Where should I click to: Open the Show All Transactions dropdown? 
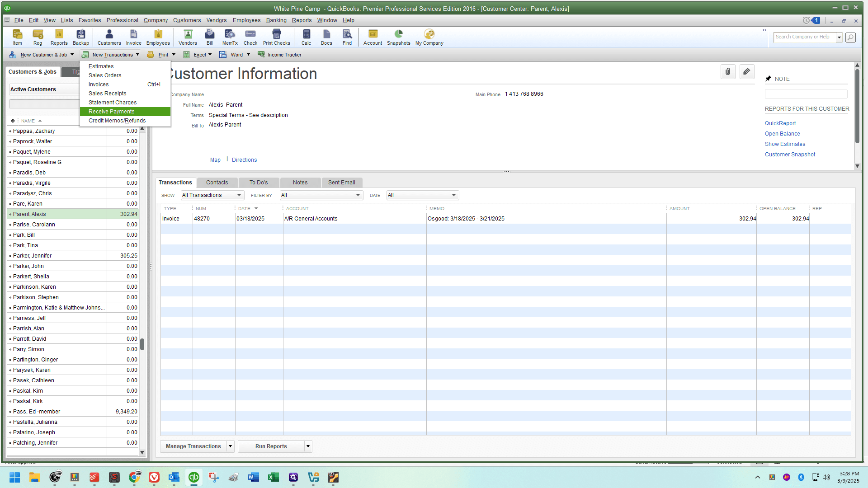click(x=212, y=195)
